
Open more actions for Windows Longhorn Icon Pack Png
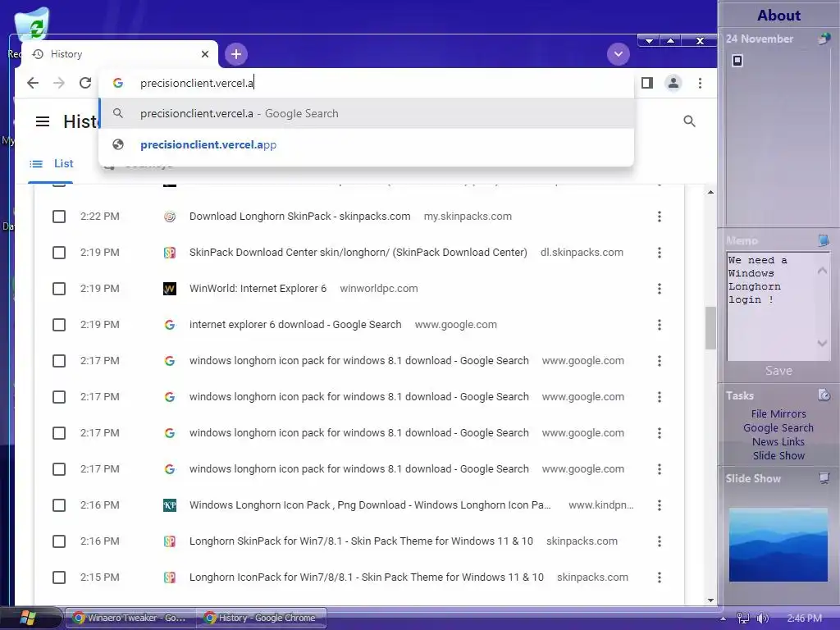[x=660, y=505]
